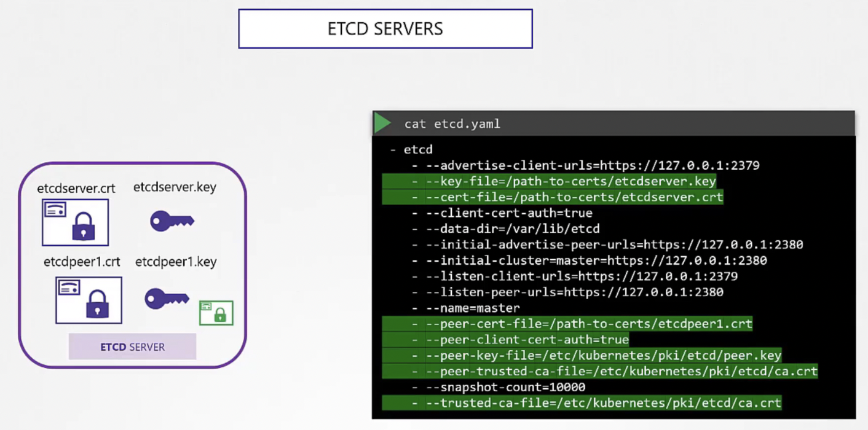Click the etcdpeer1.crt file name label

[82, 262]
